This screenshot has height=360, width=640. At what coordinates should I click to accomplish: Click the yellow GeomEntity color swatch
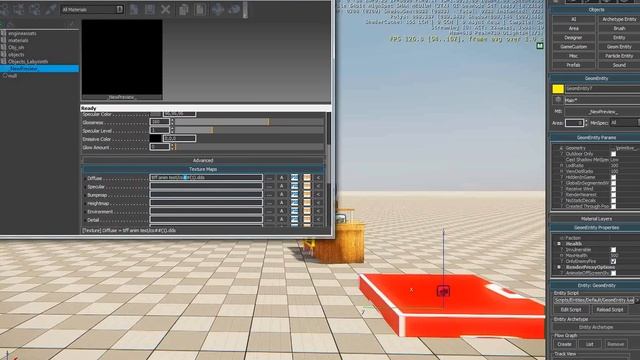[x=558, y=89]
